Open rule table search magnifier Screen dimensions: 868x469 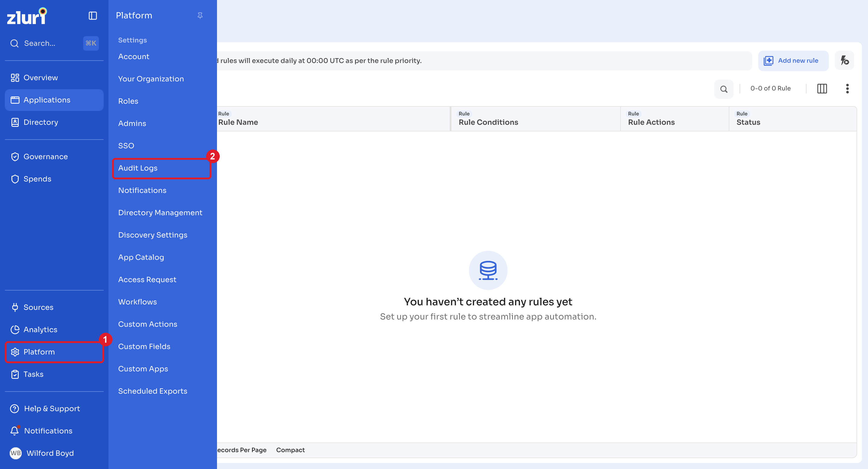pos(723,89)
